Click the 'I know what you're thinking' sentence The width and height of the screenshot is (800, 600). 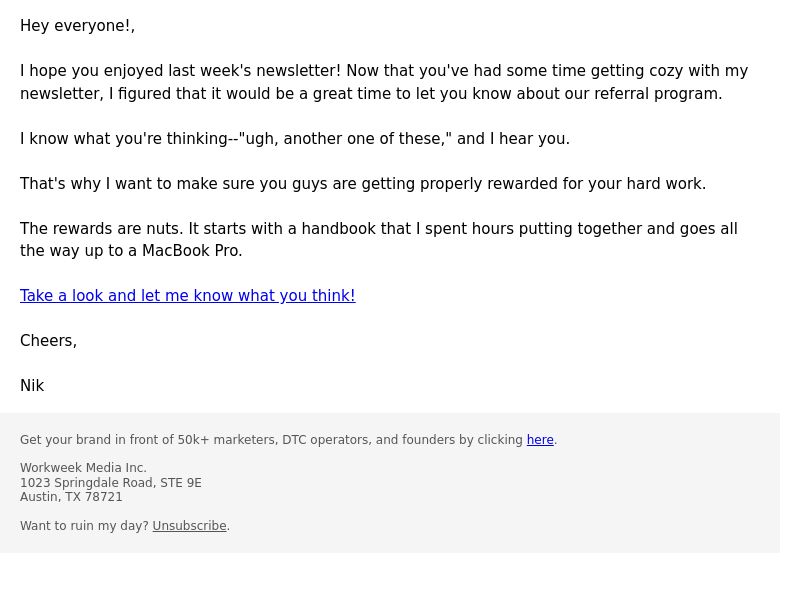point(295,138)
